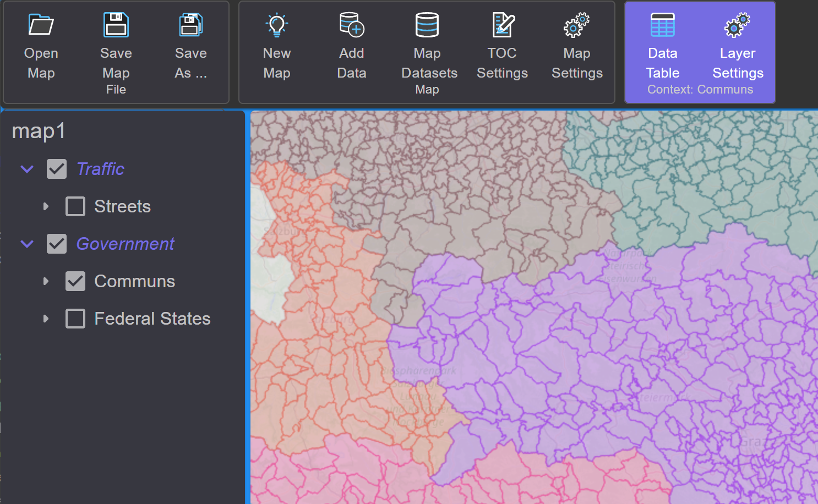Open Map Datasets icon

(427, 25)
